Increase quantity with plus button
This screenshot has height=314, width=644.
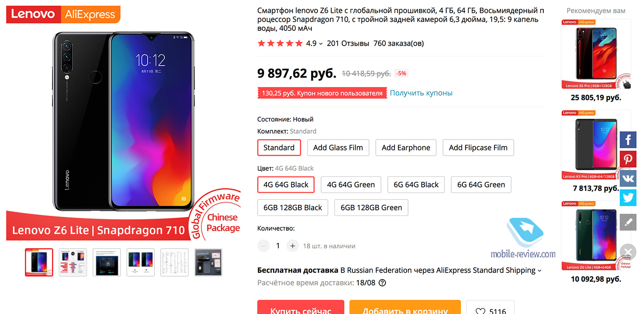click(293, 246)
